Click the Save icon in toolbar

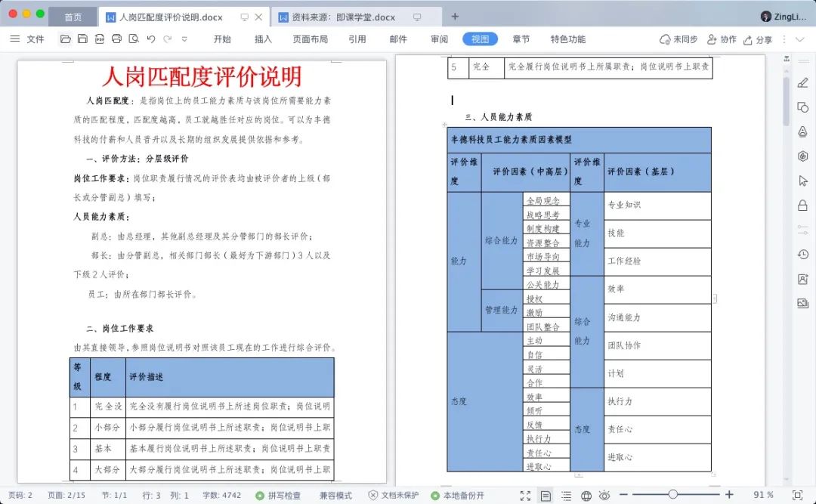pos(82,39)
